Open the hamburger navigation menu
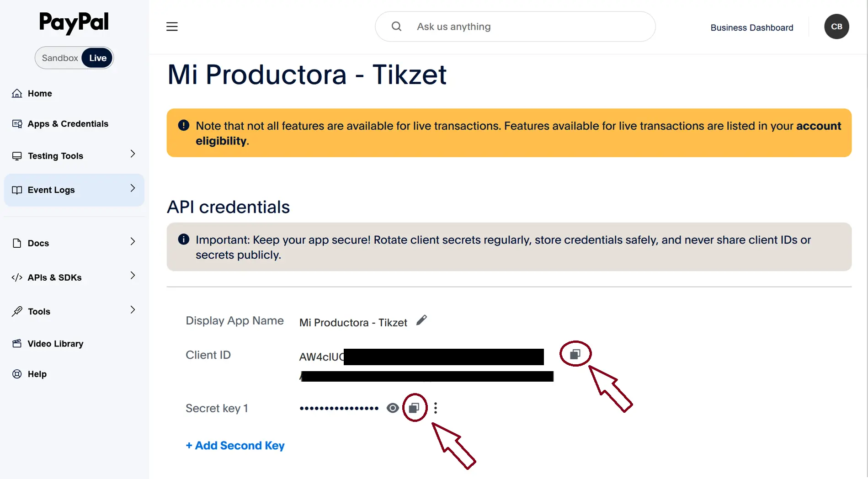The image size is (868, 479). (x=172, y=26)
